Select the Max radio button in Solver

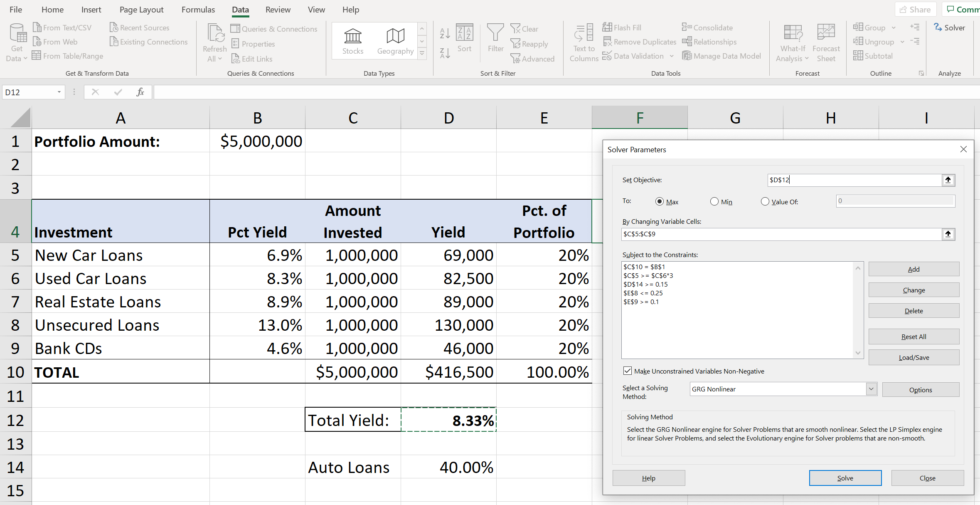coord(660,202)
